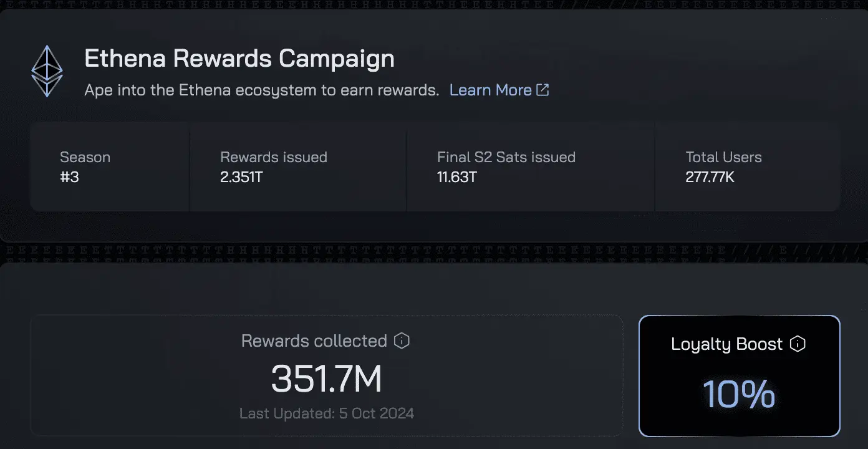This screenshot has height=449, width=868.
Task: Click the Rewards issued label
Action: click(x=274, y=157)
